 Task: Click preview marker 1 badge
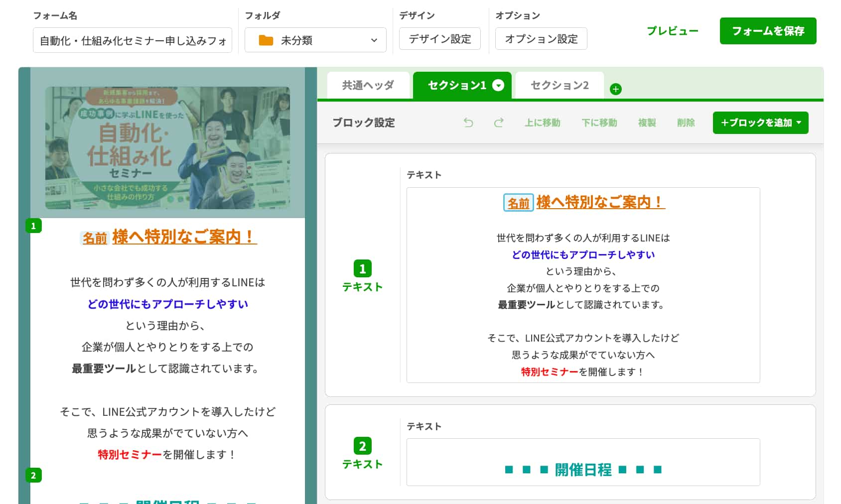33,226
